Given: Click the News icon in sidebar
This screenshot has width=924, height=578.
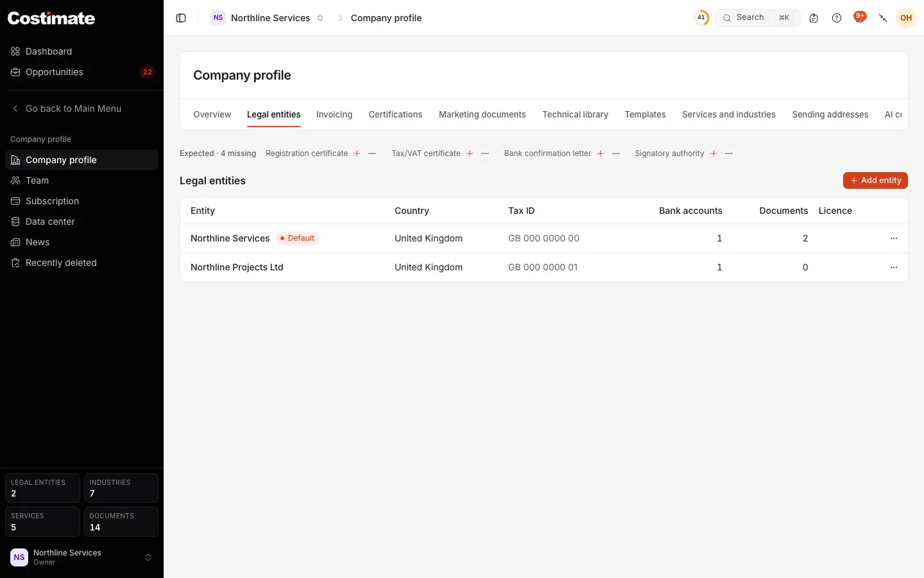Looking at the screenshot, I should click(x=15, y=242).
